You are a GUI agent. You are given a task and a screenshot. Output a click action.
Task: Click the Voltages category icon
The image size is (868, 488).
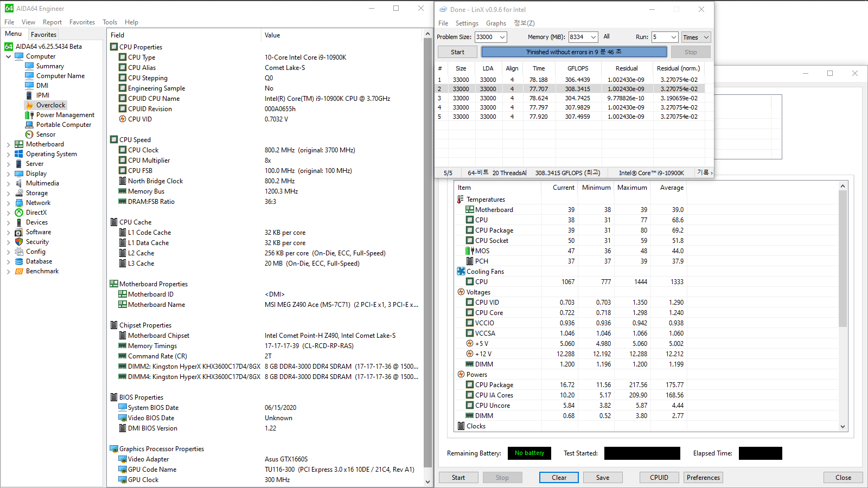pos(461,292)
